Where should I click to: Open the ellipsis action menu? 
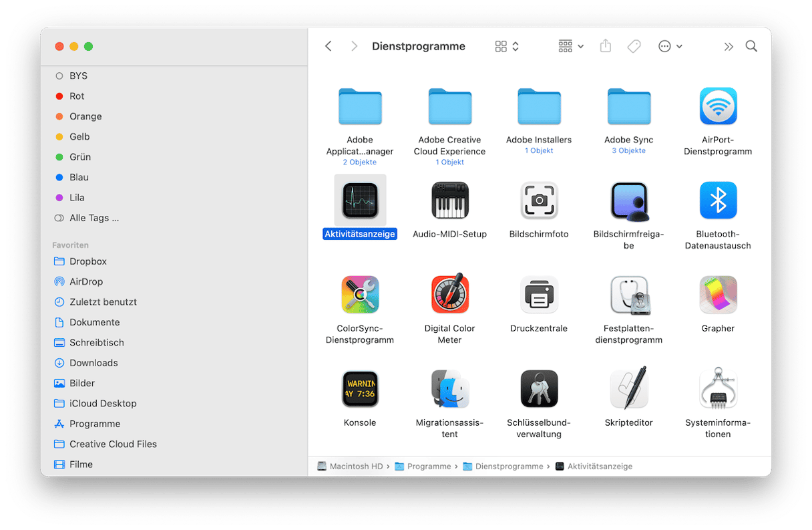point(670,46)
